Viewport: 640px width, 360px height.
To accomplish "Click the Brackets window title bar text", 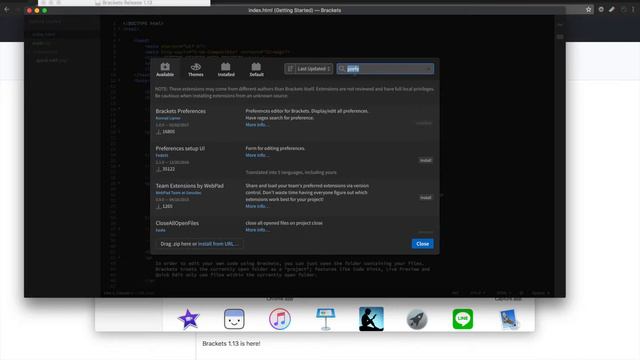I will 295,10.
